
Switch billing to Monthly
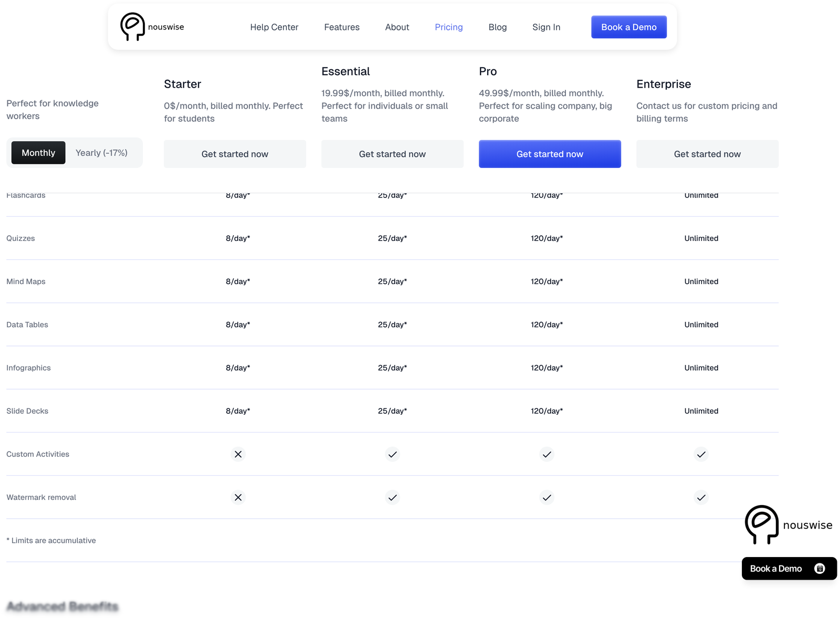point(38,153)
